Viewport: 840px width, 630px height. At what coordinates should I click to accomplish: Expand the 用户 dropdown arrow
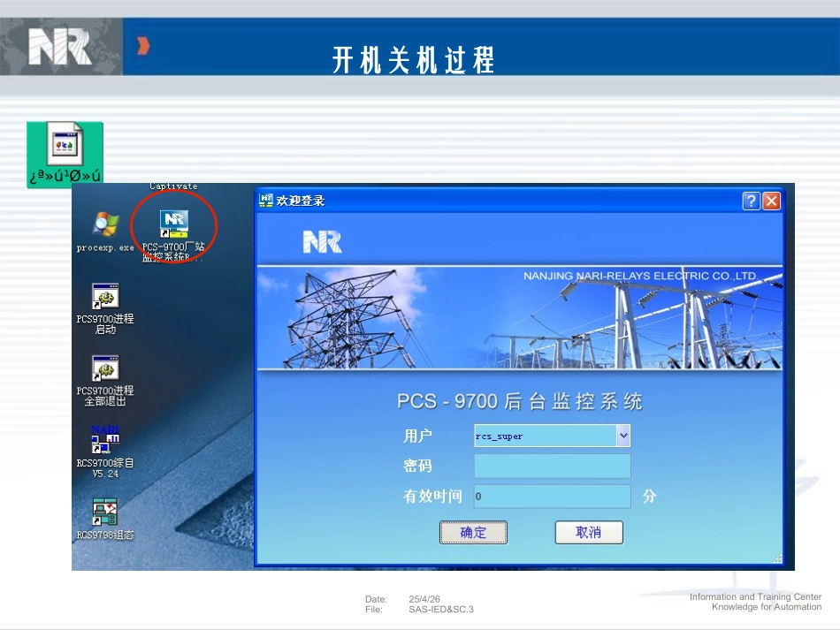click(623, 436)
